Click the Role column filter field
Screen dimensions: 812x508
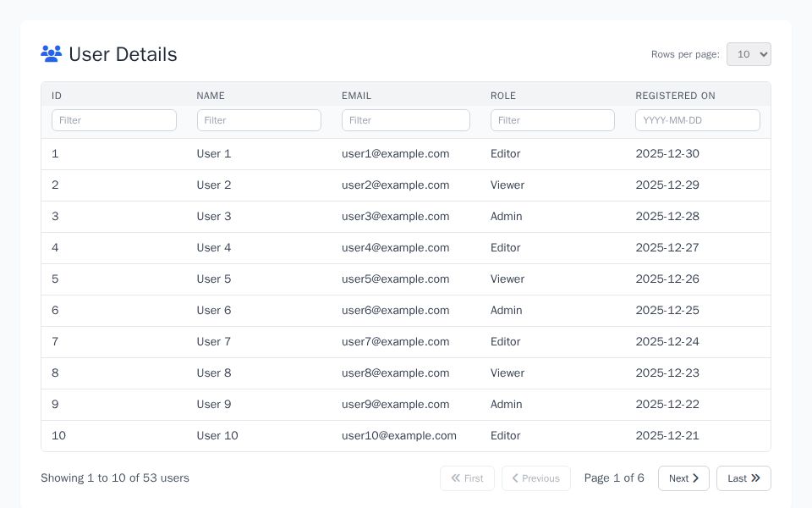coord(552,120)
